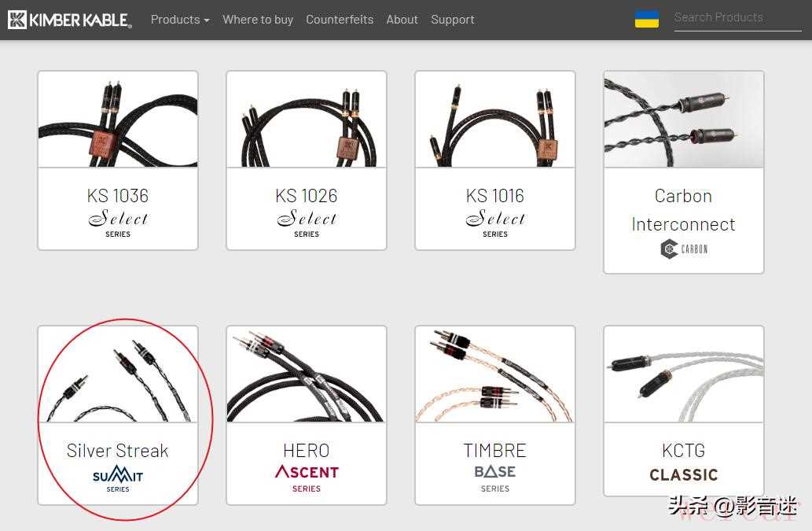Open the KS 1026 cable photo

(307, 120)
